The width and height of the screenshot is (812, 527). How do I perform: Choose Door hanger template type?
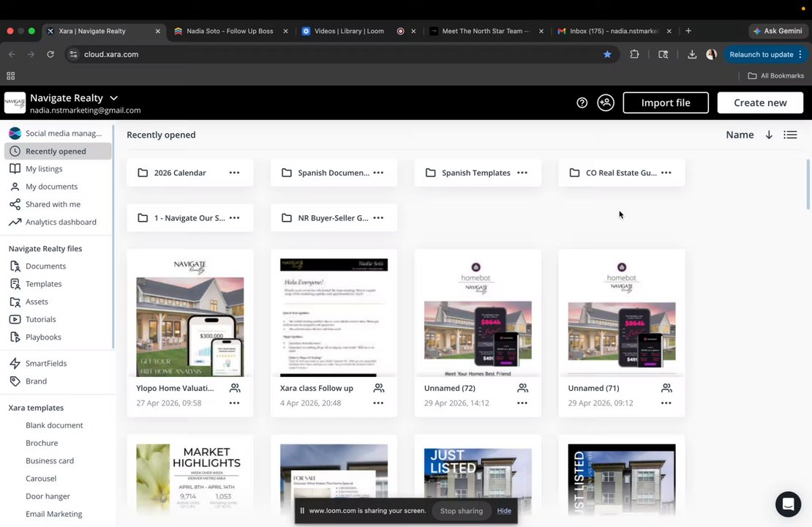(x=48, y=496)
